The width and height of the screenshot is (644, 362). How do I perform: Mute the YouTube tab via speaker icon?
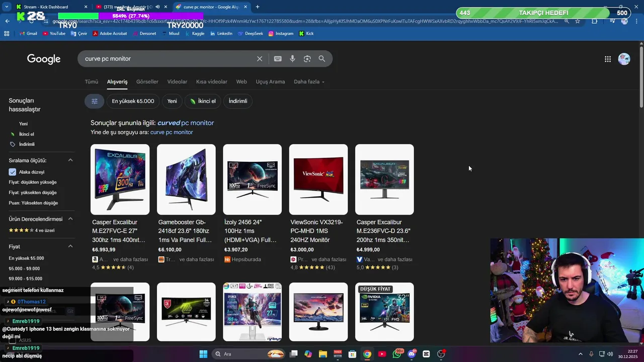(x=158, y=7)
